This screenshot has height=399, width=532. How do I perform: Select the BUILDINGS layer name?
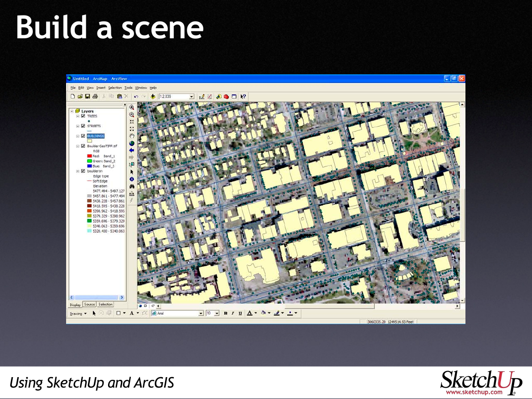96,136
